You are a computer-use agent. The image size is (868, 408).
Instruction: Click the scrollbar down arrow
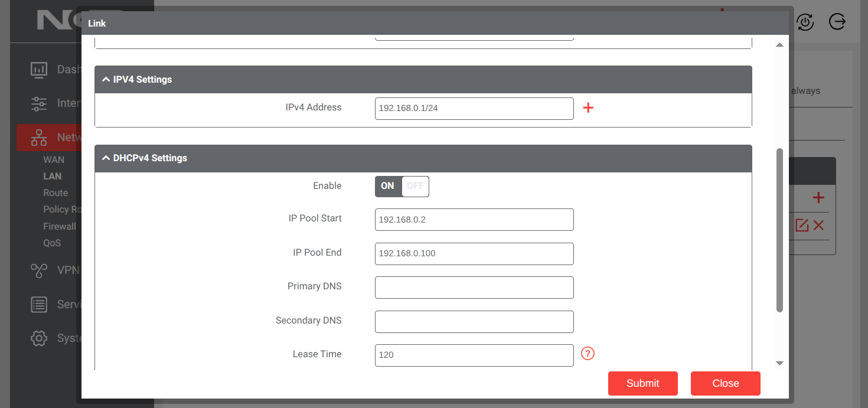point(779,363)
